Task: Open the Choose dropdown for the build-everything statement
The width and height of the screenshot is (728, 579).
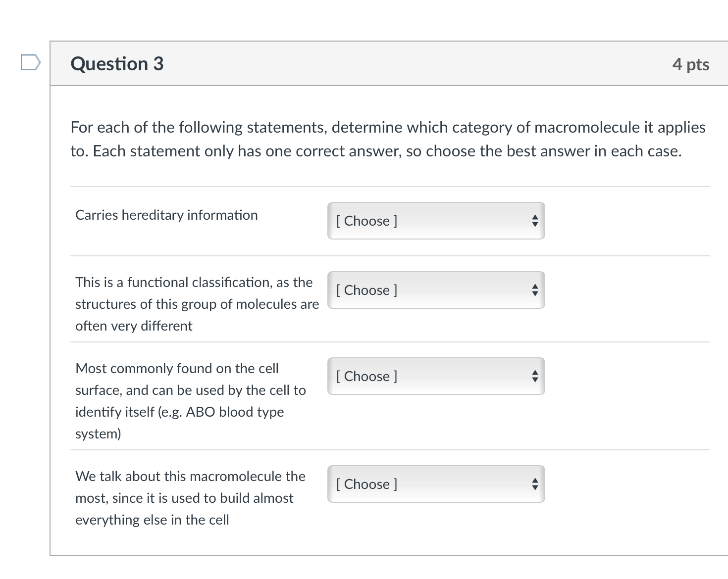Action: [x=435, y=484]
